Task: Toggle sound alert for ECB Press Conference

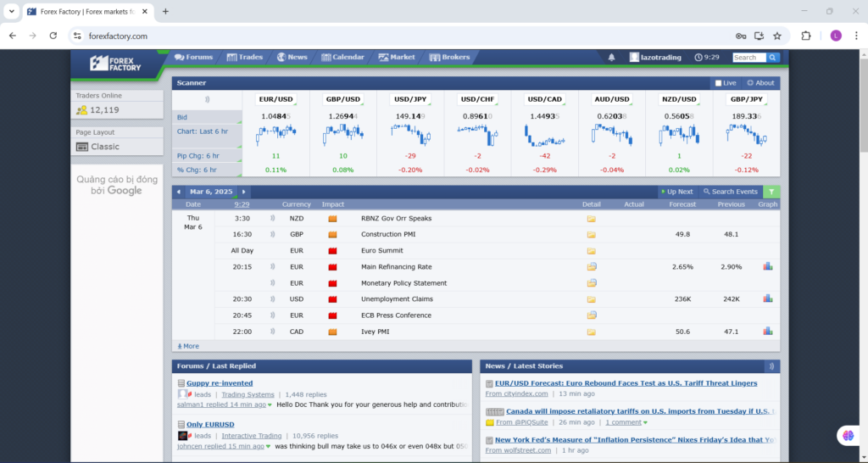Action: (272, 315)
